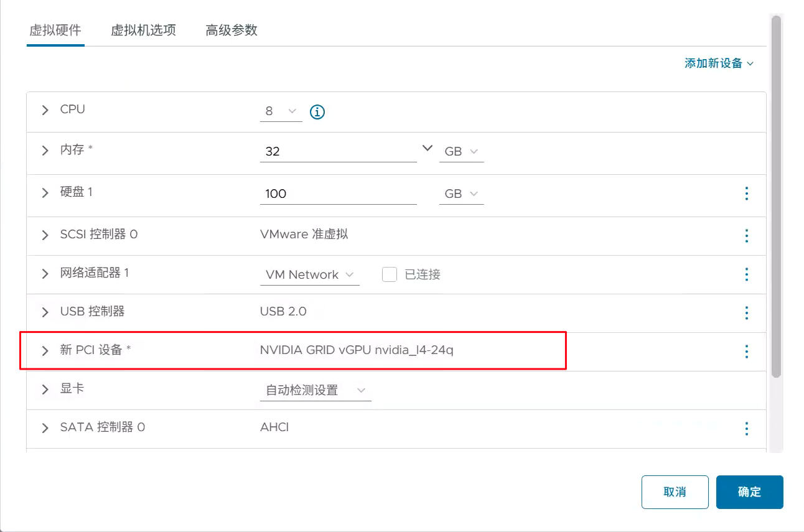Open the 新 PCI 设备 three-dot menu
Image resolution: width=804 pixels, height=532 pixels.
click(x=746, y=352)
